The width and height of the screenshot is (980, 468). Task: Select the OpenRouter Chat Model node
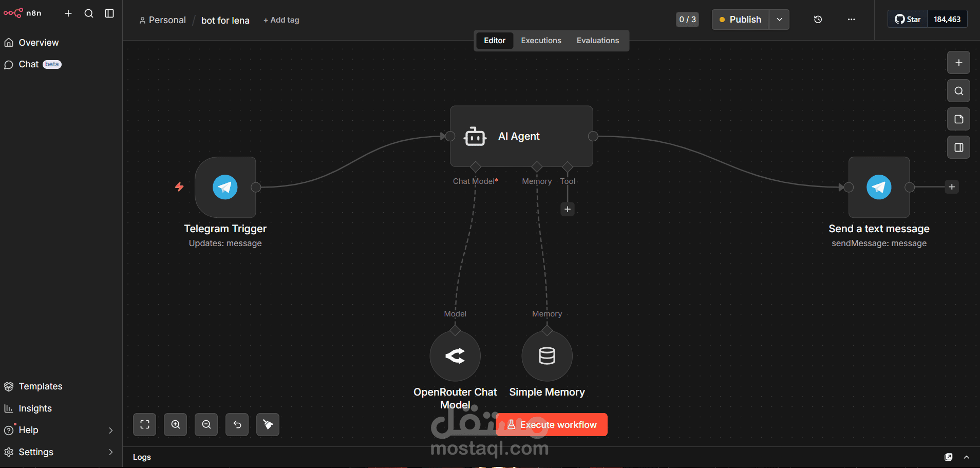point(455,356)
